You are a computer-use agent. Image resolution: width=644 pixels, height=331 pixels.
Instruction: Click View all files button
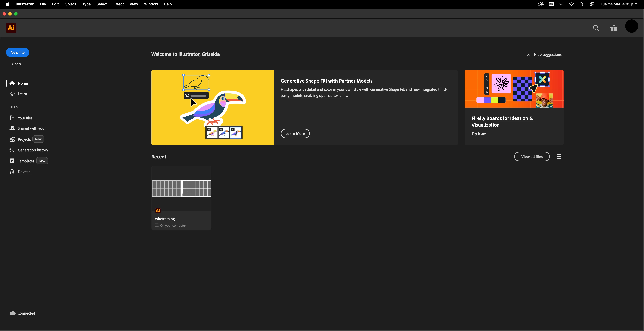pos(532,157)
